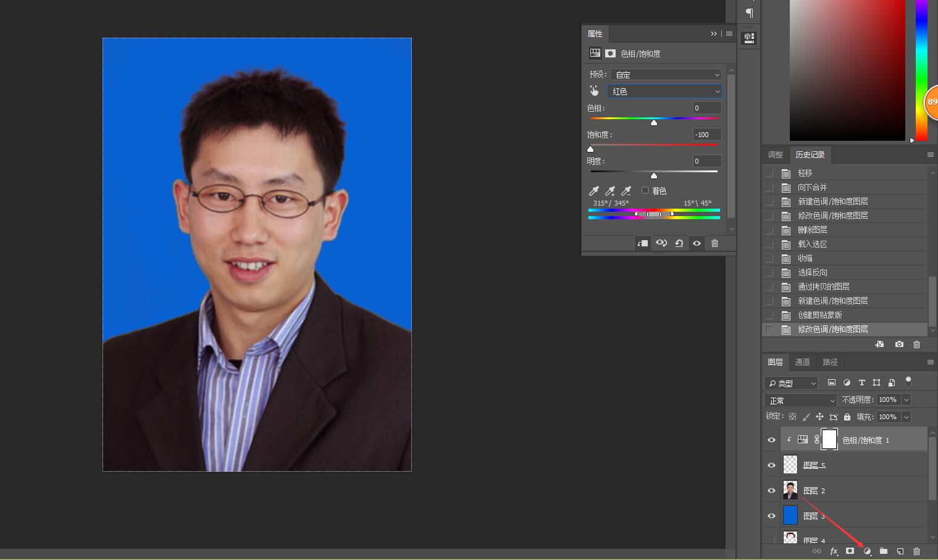Image resolution: width=938 pixels, height=560 pixels.
Task: Enable the 着色 colorize checkbox
Action: [645, 190]
